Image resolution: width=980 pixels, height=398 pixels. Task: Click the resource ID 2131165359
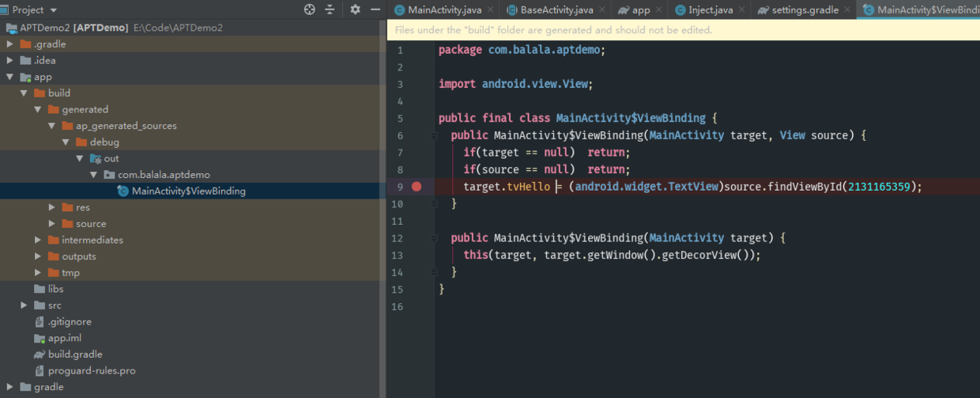[x=879, y=187]
